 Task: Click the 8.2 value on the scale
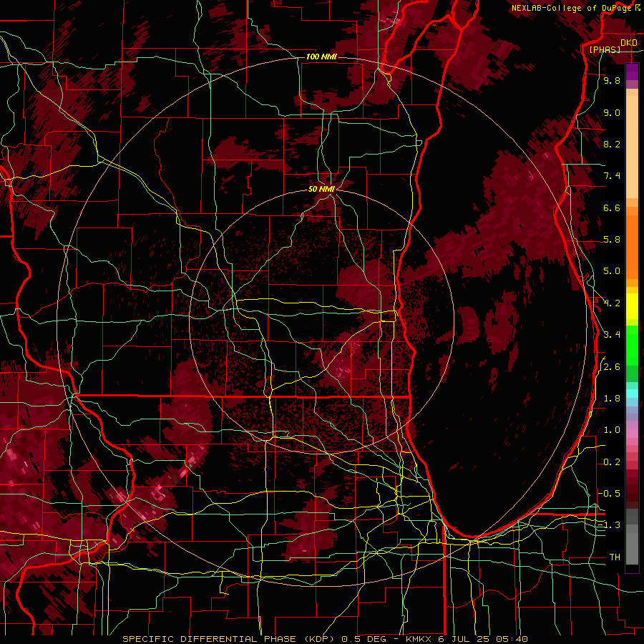(x=612, y=144)
